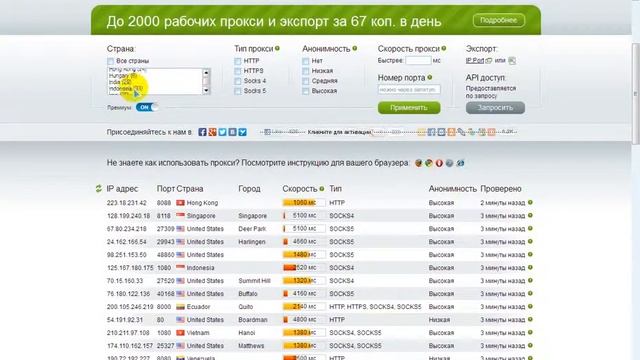Check anonymity option 'Высокая'
The height and width of the screenshot is (360, 640).
tap(306, 91)
